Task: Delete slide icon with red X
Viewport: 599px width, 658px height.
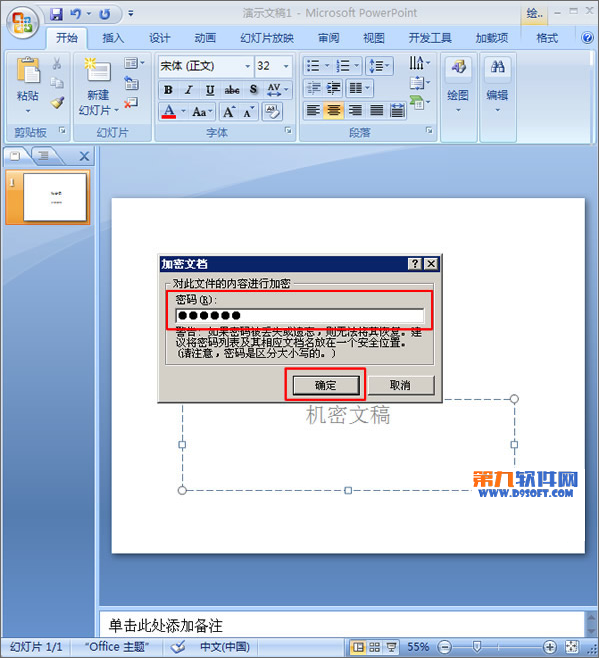Action: pyautogui.click(x=131, y=102)
